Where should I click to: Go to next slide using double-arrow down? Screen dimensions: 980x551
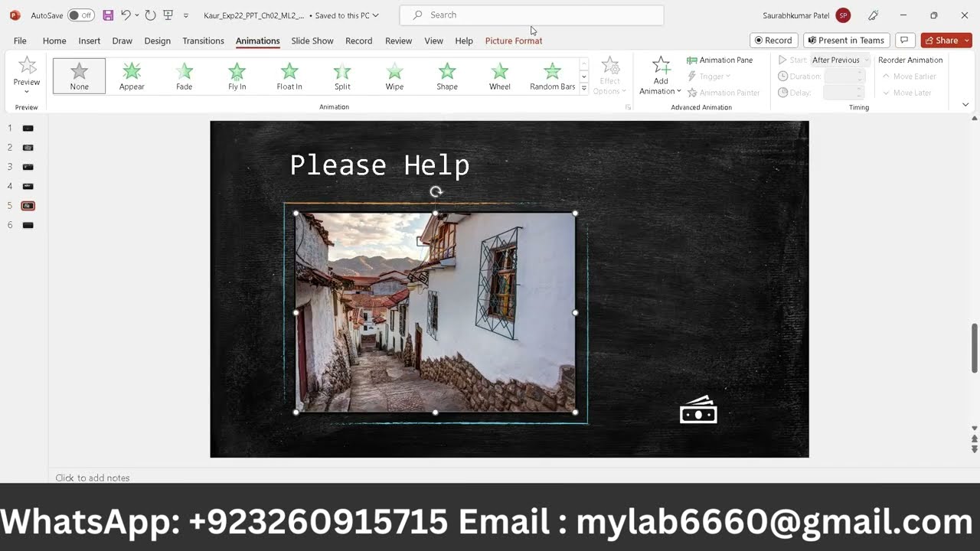click(975, 449)
